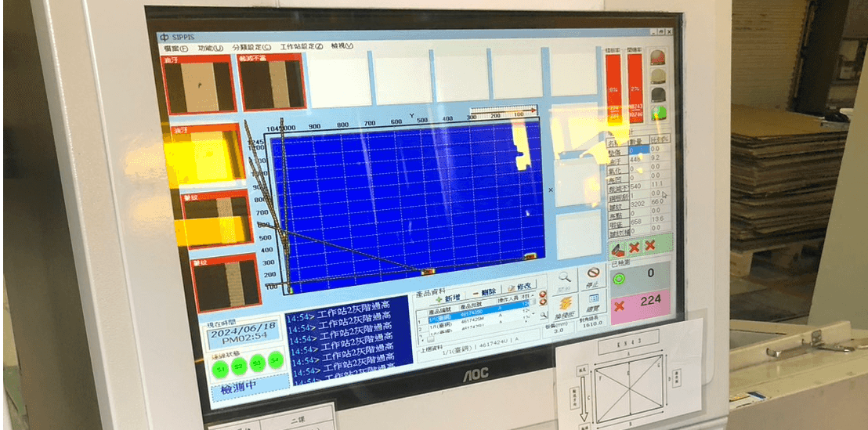Click the small magnifier icon beside product table
This screenshot has width=868, height=430.
tap(544, 316)
